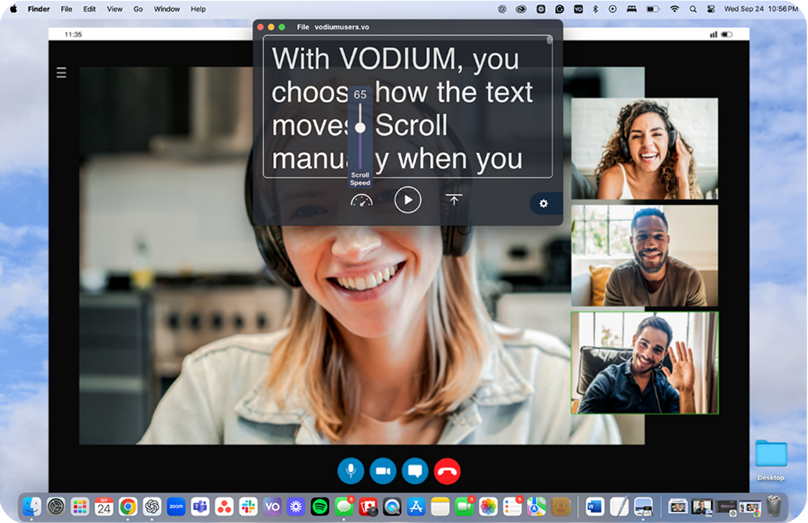
Task: Adjust the Scroll Speed slider knob
Action: click(x=360, y=127)
